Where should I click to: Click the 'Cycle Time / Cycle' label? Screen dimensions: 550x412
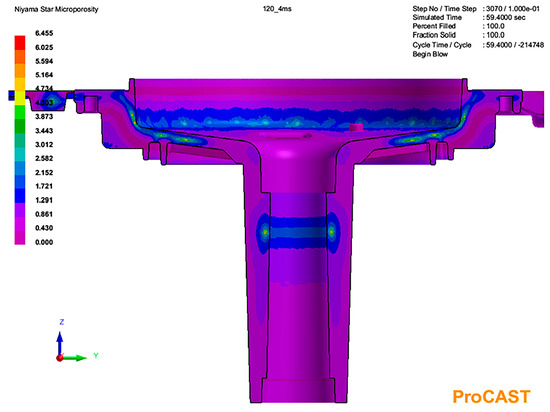tap(442, 45)
